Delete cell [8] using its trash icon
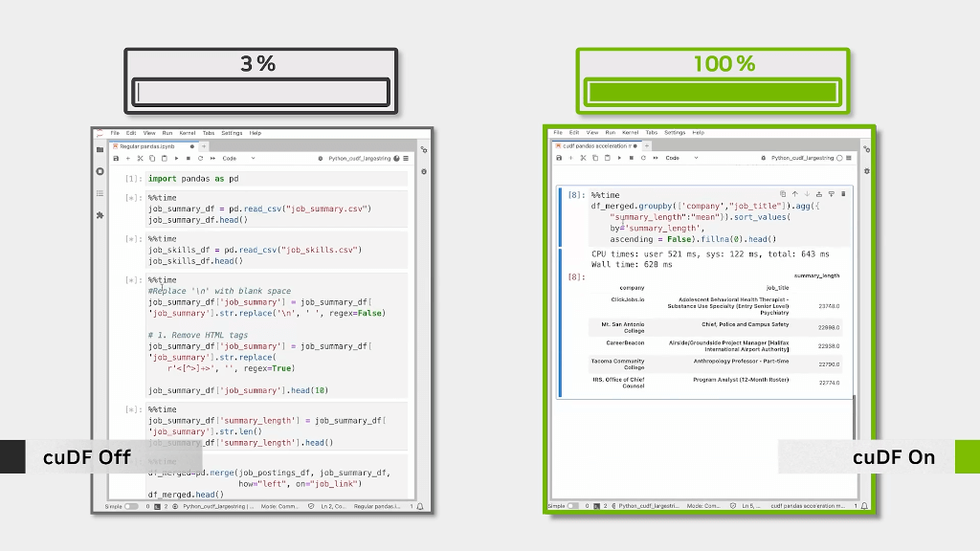Screen dimensions: 980x551 (x=843, y=194)
